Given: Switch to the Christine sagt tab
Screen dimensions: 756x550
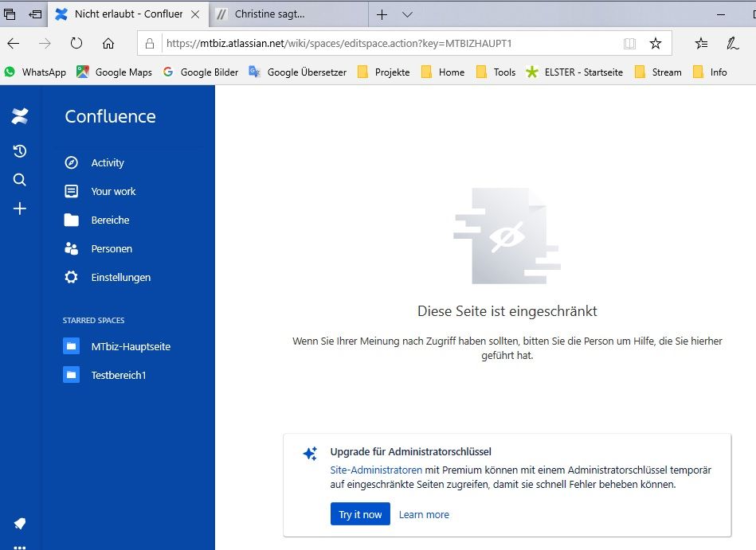Looking at the screenshot, I should pos(289,14).
